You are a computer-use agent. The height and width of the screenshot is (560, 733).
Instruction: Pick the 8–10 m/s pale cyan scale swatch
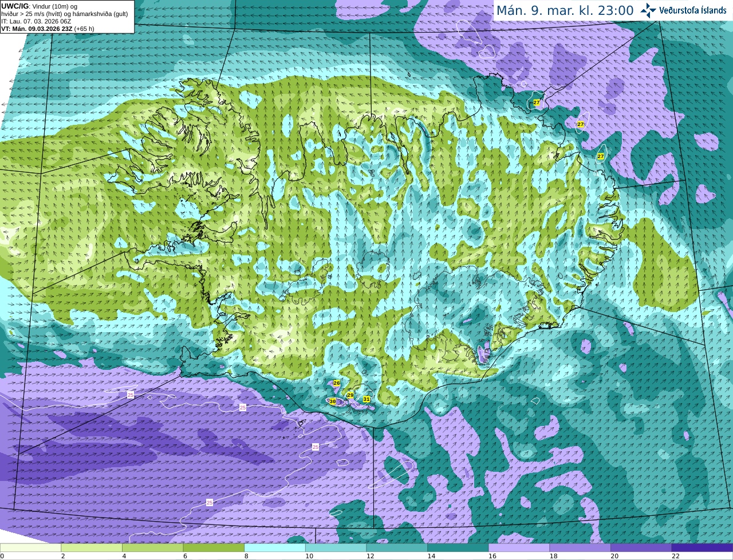pyautogui.click(x=275, y=547)
